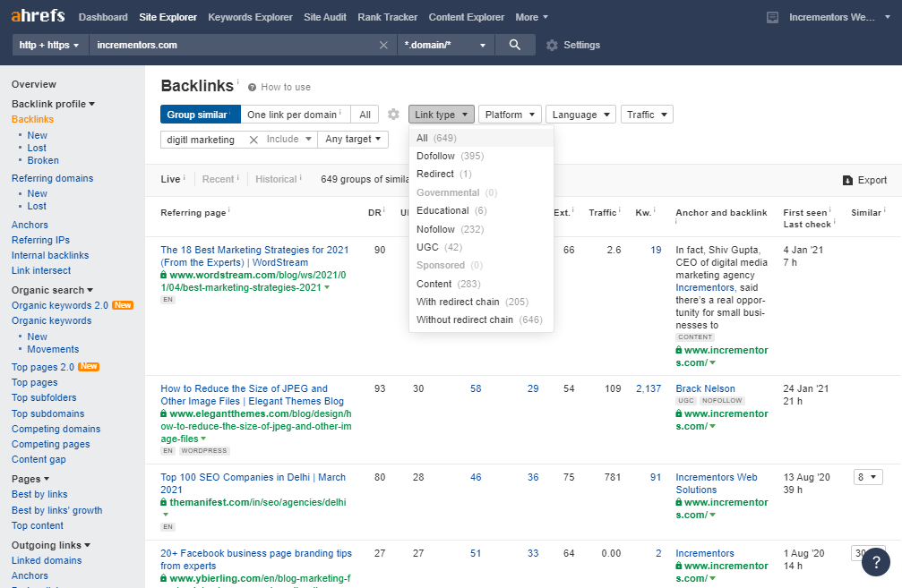Expand wordstream URL dropdown arrow
The height and width of the screenshot is (588, 902).
click(327, 287)
